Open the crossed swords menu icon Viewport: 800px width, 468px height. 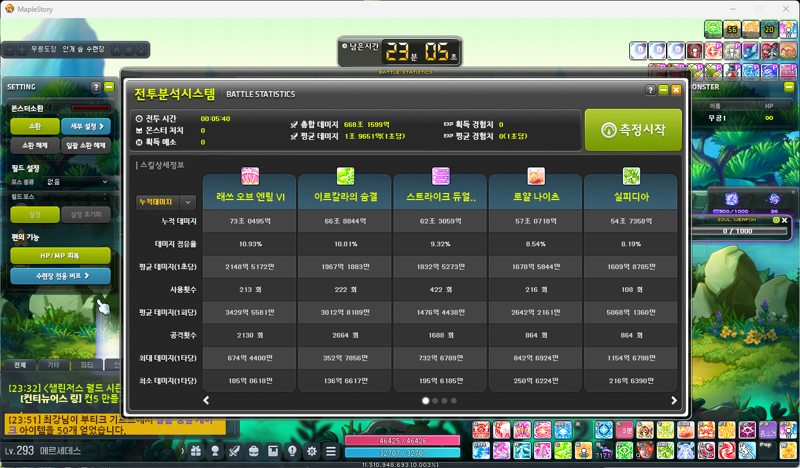[234, 451]
